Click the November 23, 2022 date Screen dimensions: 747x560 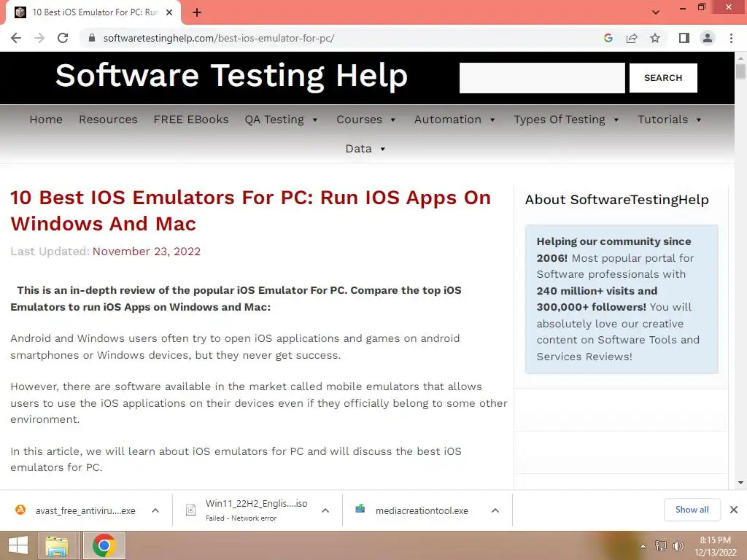coord(146,252)
